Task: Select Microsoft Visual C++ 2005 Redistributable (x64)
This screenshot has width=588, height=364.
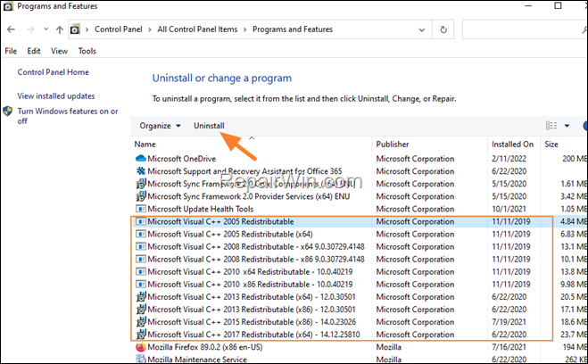Action: tap(230, 234)
